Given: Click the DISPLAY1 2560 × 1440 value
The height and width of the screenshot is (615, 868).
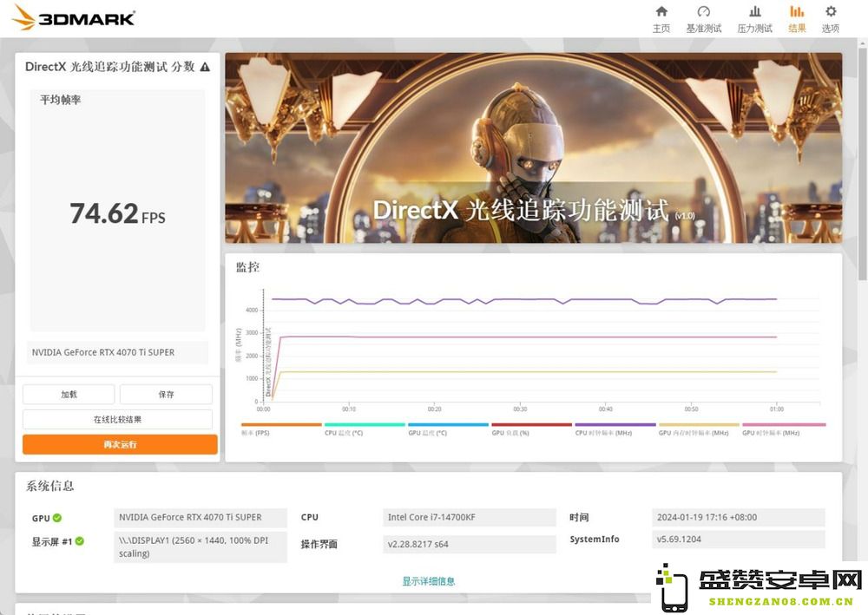Looking at the screenshot, I should pyautogui.click(x=201, y=547).
